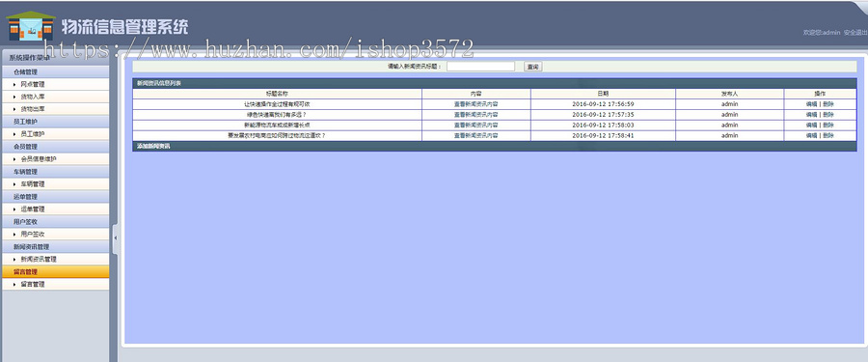View content of the 17:58:41 news row
The image size is (868, 362).
pos(475,135)
